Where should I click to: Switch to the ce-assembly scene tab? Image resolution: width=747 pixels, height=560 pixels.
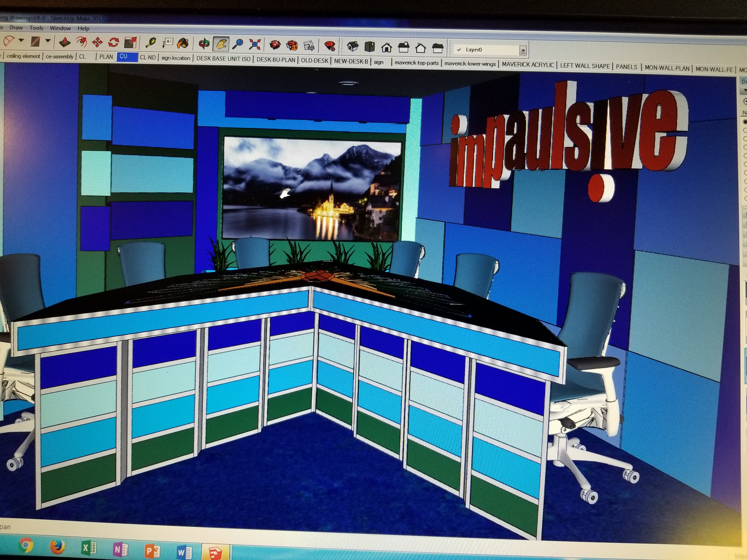pyautogui.click(x=59, y=56)
